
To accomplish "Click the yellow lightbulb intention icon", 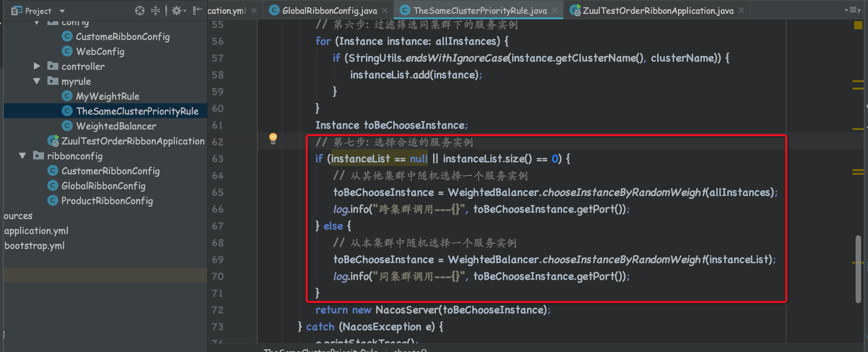I will coord(273,138).
